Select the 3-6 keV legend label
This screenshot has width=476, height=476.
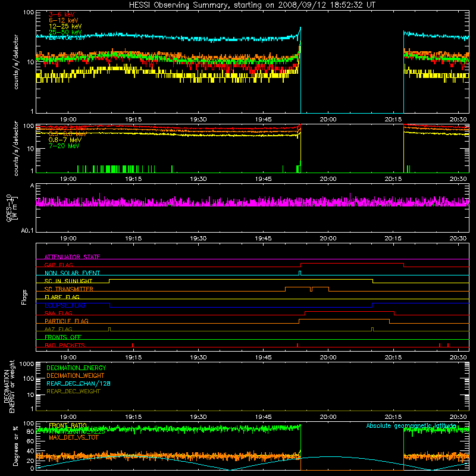pyautogui.click(x=62, y=14)
